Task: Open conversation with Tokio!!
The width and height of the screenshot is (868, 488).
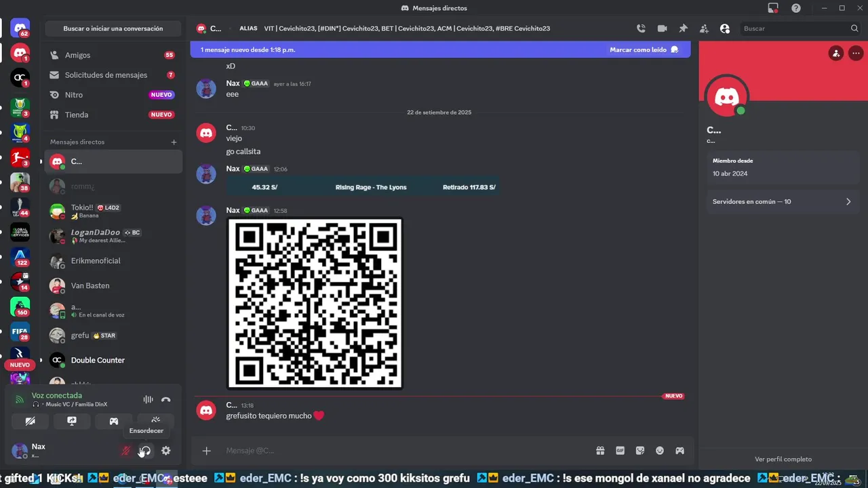Action: pos(113,211)
